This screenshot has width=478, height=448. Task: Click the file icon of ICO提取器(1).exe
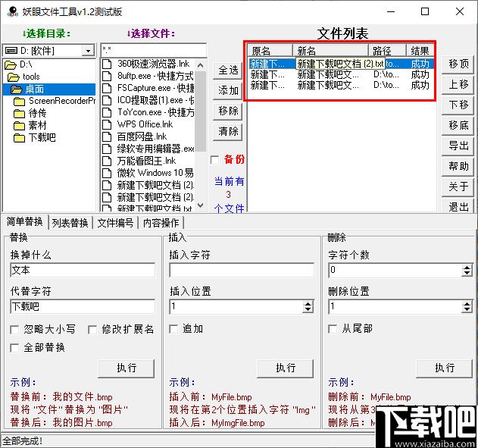click(x=107, y=100)
